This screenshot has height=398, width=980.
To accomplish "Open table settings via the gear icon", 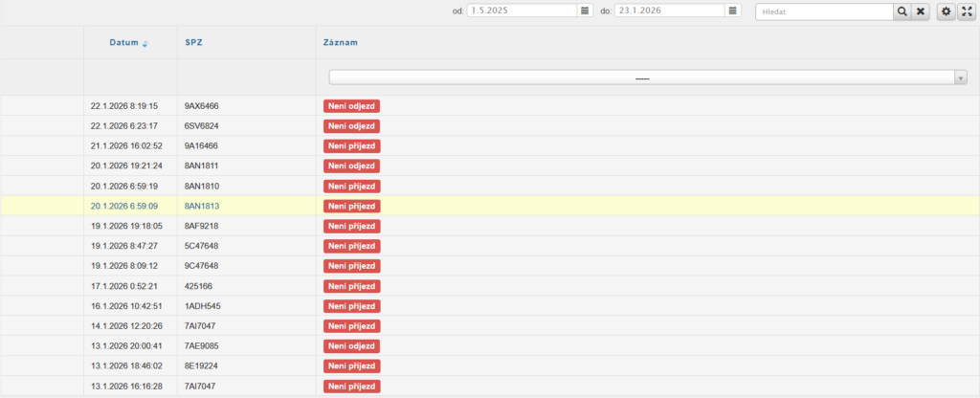I will (x=946, y=11).
